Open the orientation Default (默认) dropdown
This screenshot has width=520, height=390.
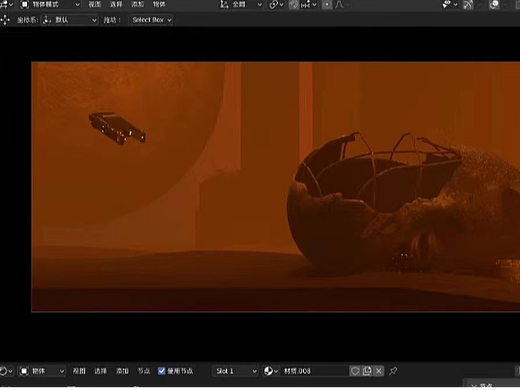70,20
